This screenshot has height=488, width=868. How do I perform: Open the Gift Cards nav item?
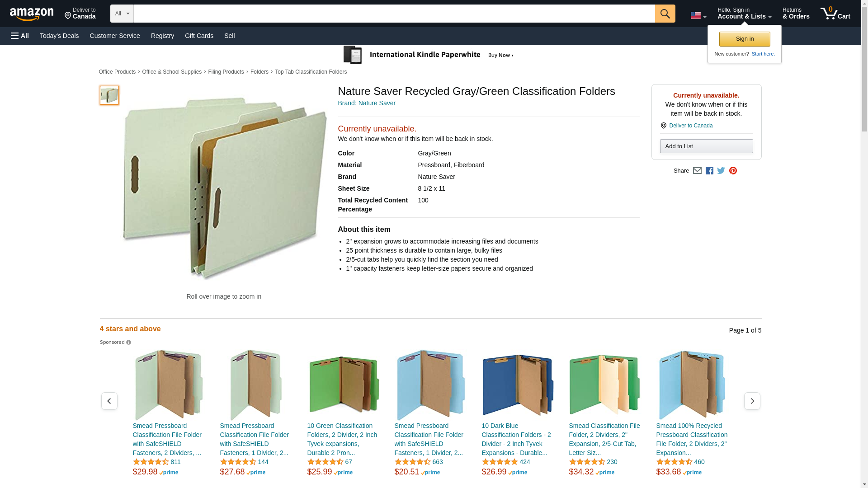(x=199, y=36)
